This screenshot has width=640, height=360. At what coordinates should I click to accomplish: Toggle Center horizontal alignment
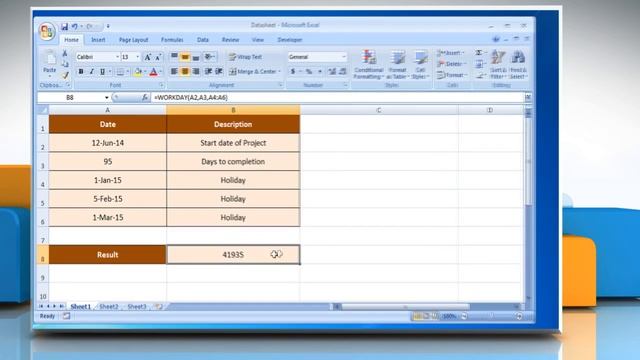click(x=185, y=71)
